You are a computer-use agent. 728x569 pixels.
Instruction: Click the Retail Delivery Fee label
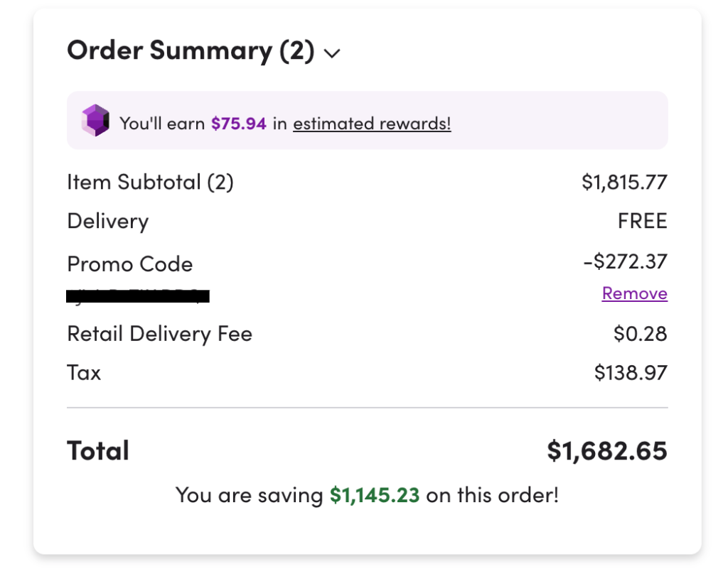coord(159,334)
